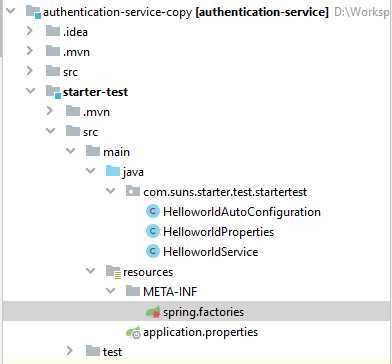Image resolution: width=392 pixels, height=364 pixels.
Task: Collapse the META-INF folder
Action: 111,291
